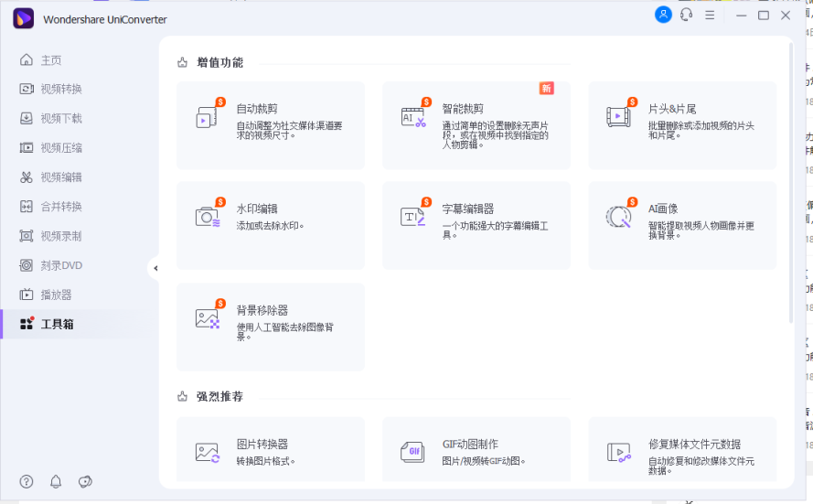Click the 批量删除或添加视频的片头和片尾 description
This screenshot has width=813, height=504.
[701, 130]
